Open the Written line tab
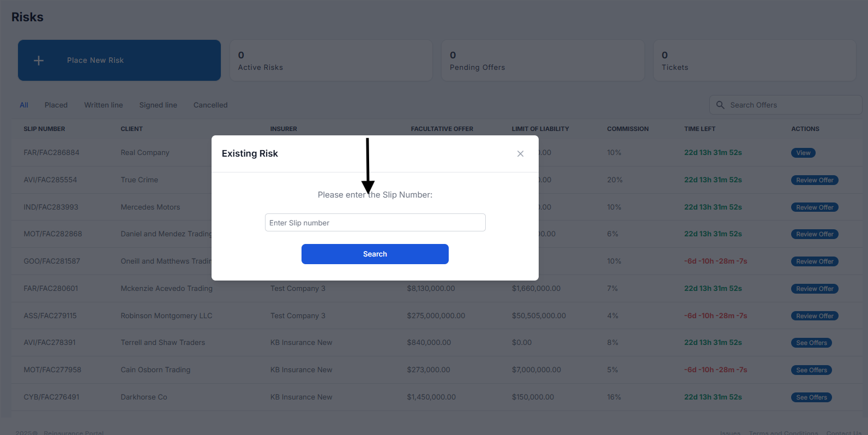Viewport: 868px width, 435px height. coord(103,105)
